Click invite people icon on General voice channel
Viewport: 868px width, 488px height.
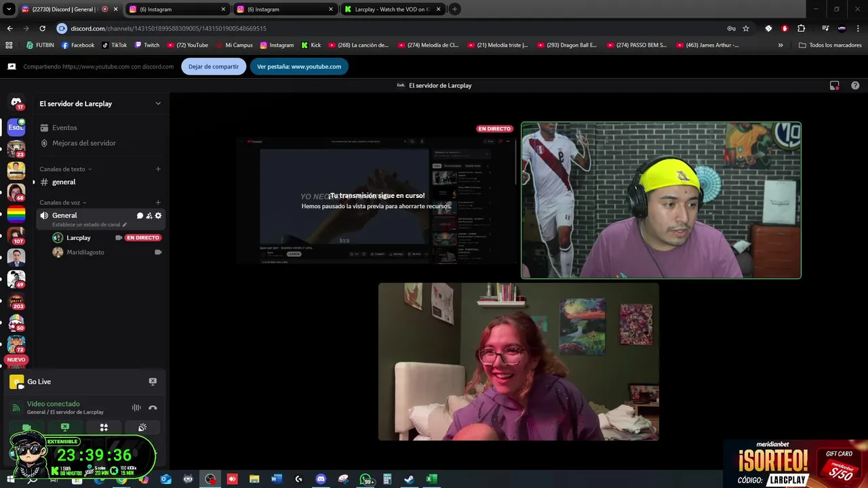tap(149, 216)
